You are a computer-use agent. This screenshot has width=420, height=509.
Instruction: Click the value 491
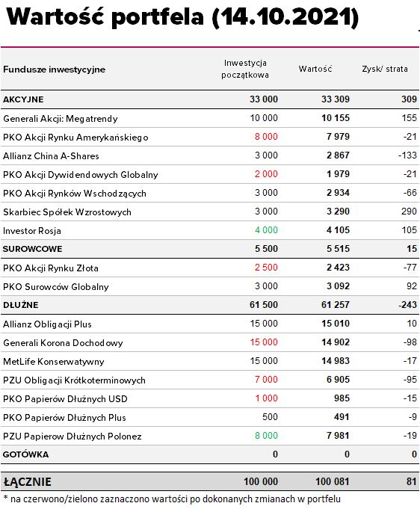coord(342,417)
